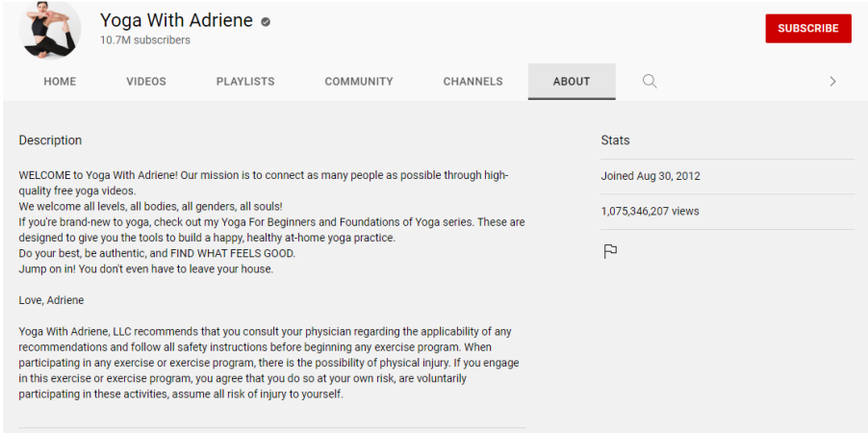
Task: Open the VIDEOS tab
Action: click(x=146, y=82)
